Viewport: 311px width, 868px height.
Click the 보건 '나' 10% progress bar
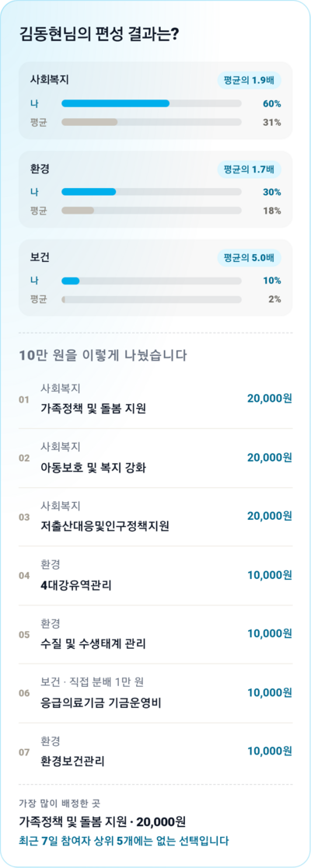click(x=152, y=281)
